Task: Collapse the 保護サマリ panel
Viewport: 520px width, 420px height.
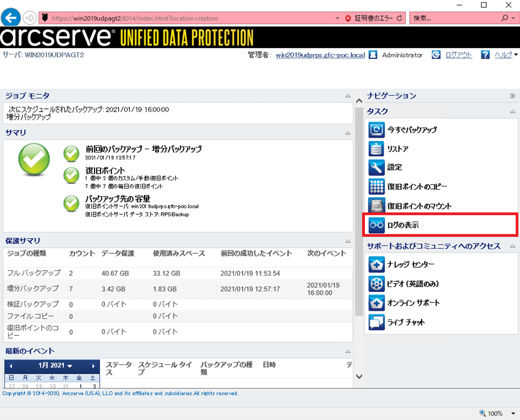Action: (x=348, y=241)
